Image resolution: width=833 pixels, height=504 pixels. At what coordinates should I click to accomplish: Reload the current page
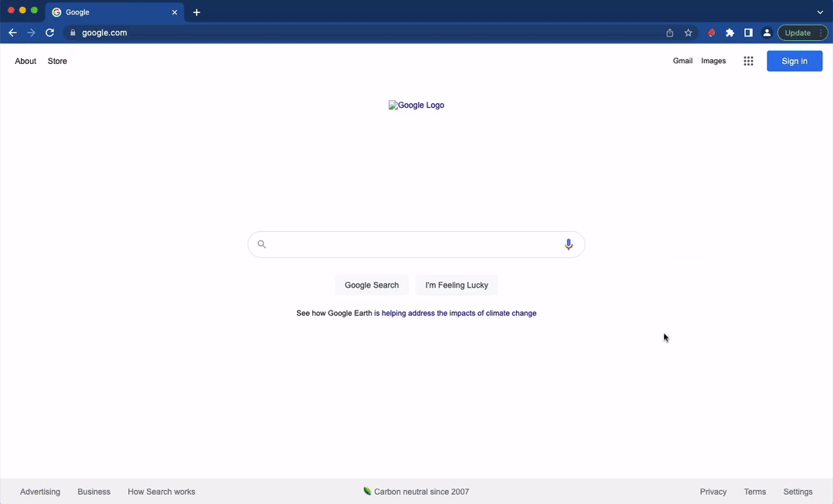click(49, 32)
